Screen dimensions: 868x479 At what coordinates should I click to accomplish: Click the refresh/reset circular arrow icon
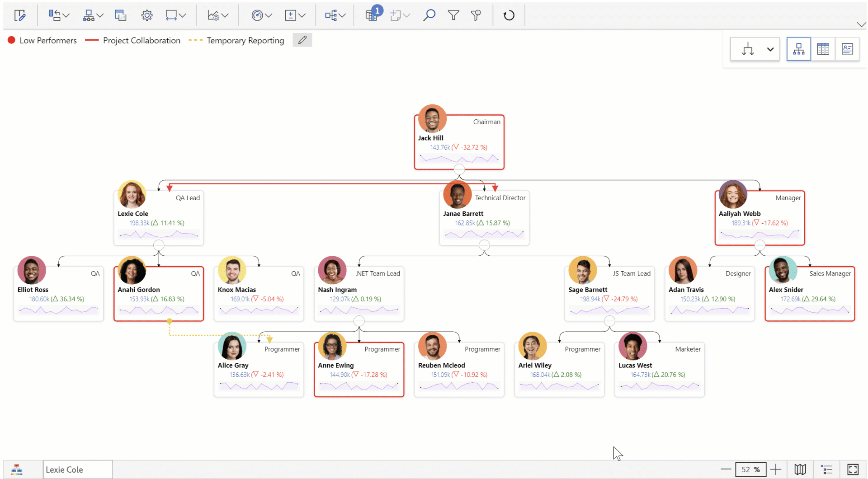click(x=509, y=15)
